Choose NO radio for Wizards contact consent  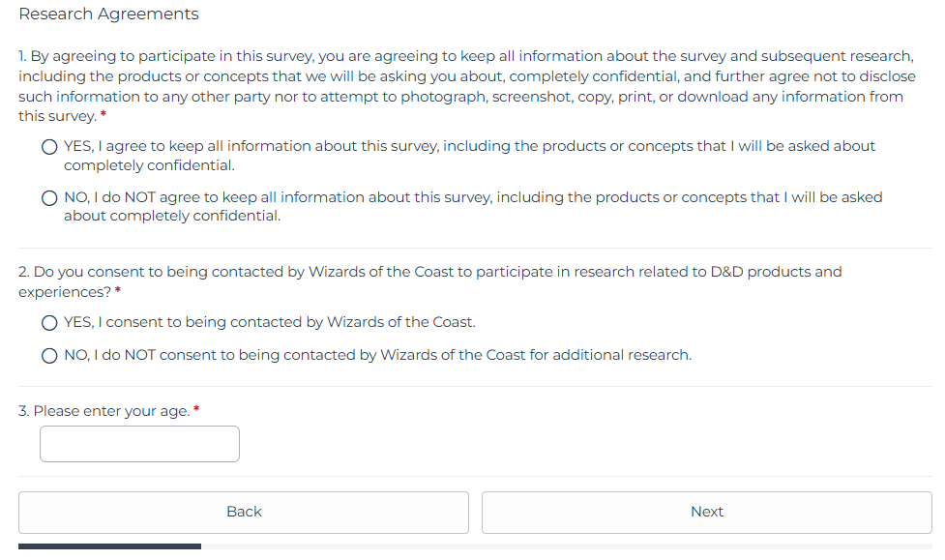(x=49, y=356)
